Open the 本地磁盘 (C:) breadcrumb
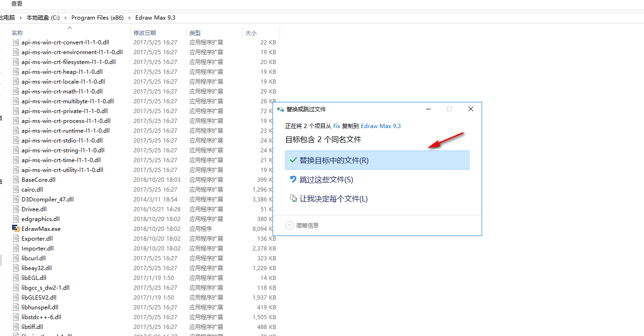The width and height of the screenshot is (644, 336). 43,18
